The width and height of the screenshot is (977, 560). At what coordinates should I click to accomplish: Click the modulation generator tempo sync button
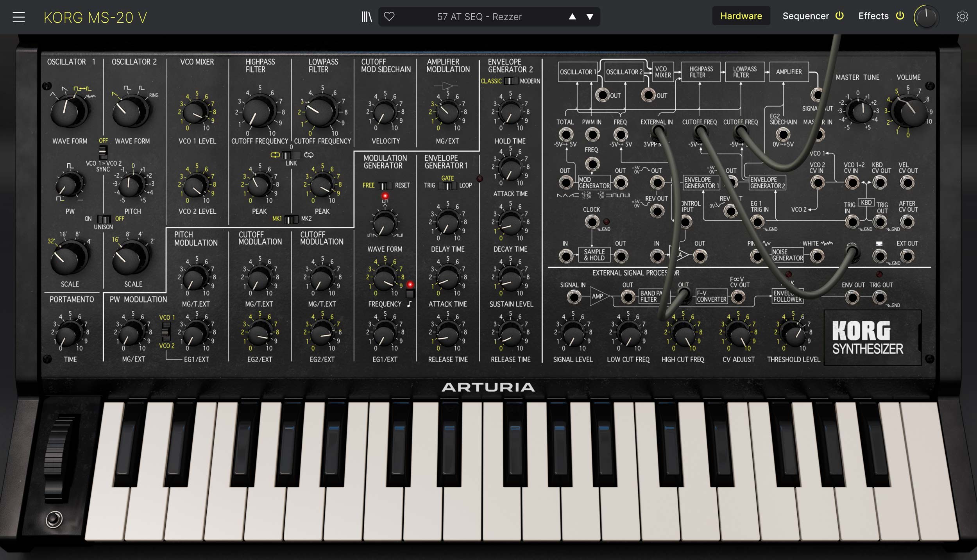coord(410,295)
